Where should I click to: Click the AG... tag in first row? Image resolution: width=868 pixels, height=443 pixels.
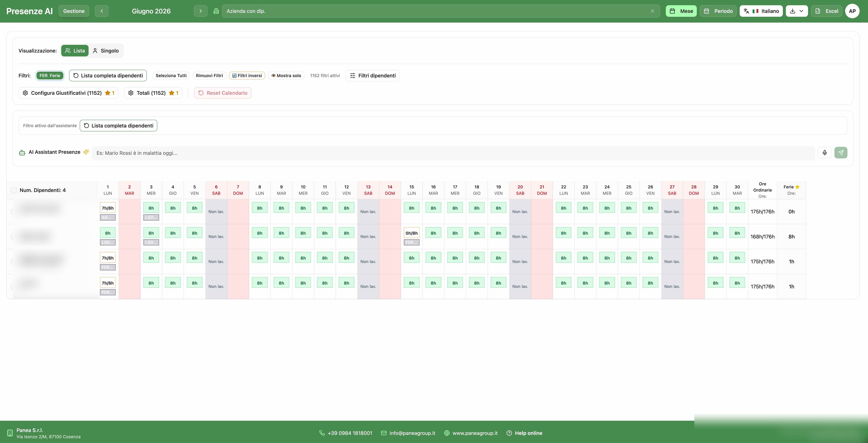click(108, 218)
